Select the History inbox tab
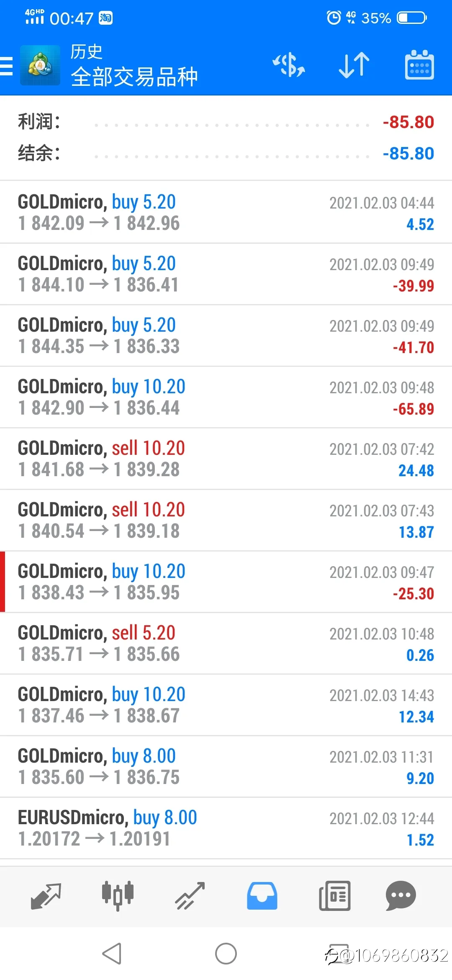The width and height of the screenshot is (452, 980). [262, 896]
